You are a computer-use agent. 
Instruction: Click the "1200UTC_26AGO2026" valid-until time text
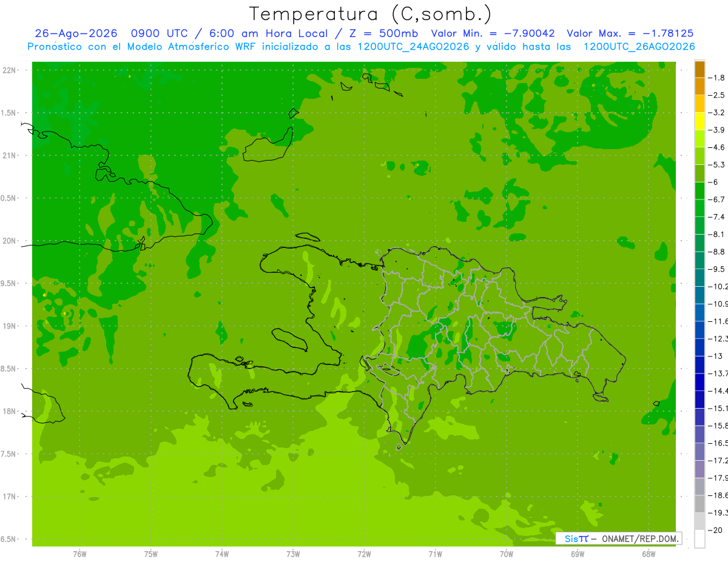point(639,47)
